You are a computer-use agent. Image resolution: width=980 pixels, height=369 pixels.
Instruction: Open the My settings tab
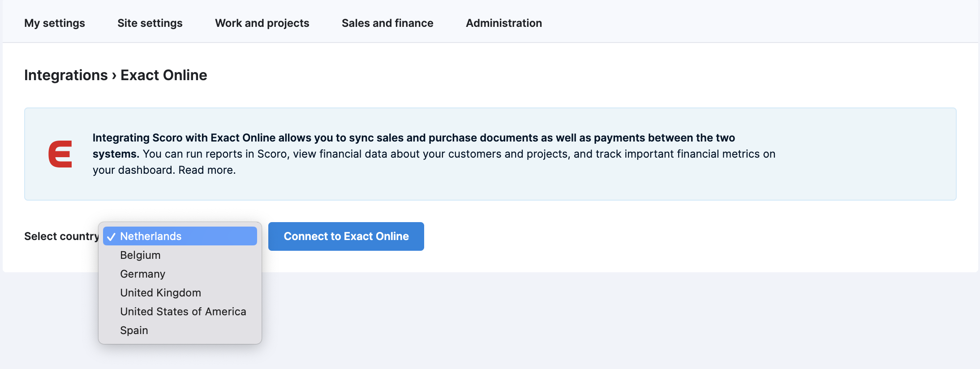(x=55, y=23)
